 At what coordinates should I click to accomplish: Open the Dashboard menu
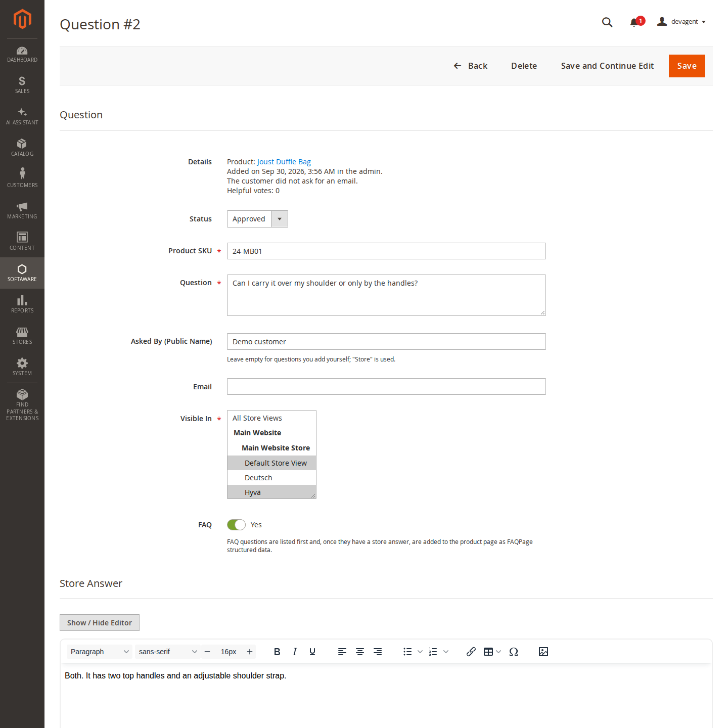(22, 54)
